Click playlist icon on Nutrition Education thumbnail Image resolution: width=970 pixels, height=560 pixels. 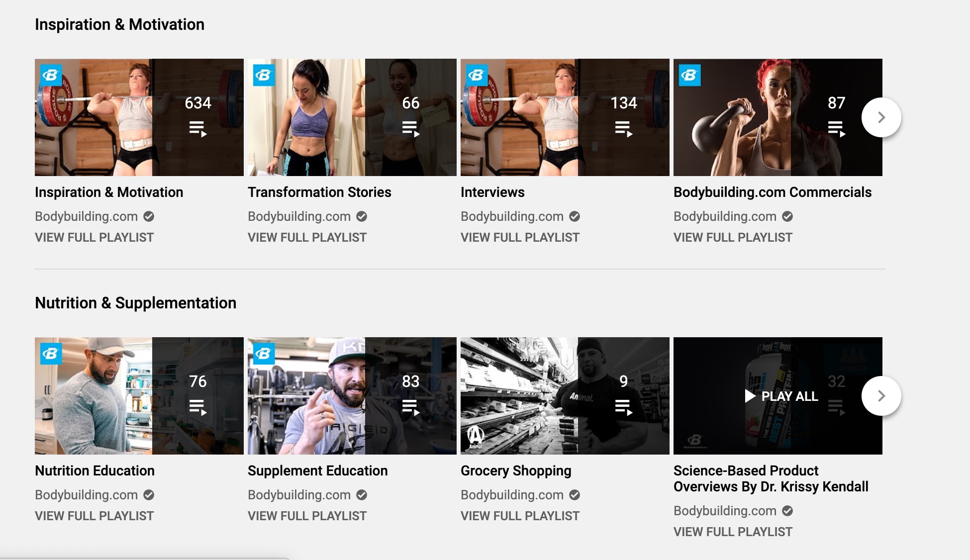(197, 408)
